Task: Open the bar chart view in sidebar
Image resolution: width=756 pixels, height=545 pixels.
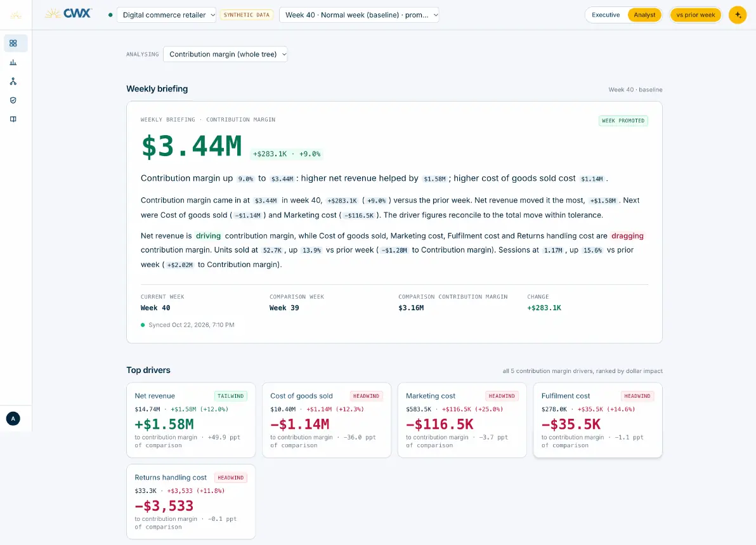Action: 13,63
